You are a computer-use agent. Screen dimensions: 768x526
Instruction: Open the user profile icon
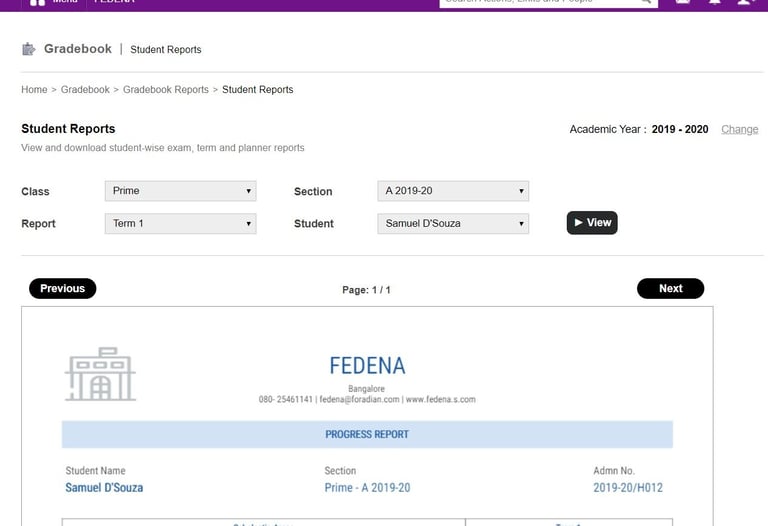[745, 2]
